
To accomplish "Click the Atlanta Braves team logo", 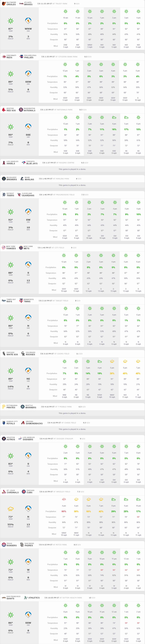I will point(22,3).
